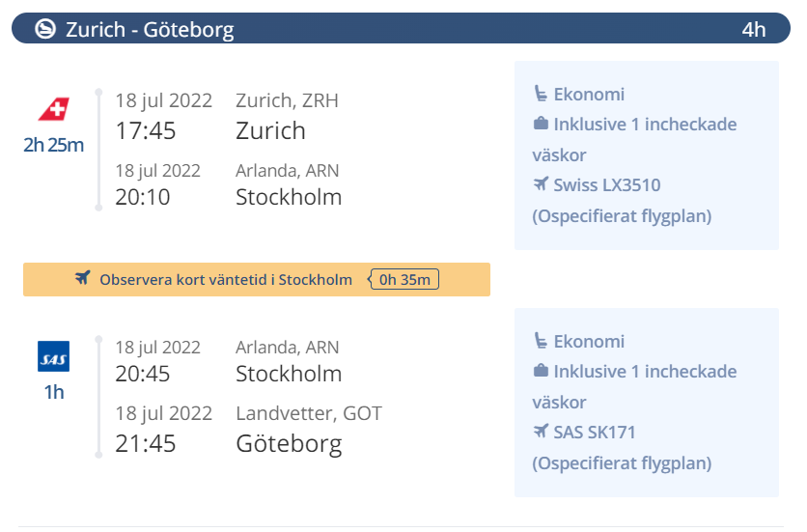Click the 0h 35m layover time badge
Image resolution: width=807 pixels, height=532 pixels.
click(x=405, y=280)
